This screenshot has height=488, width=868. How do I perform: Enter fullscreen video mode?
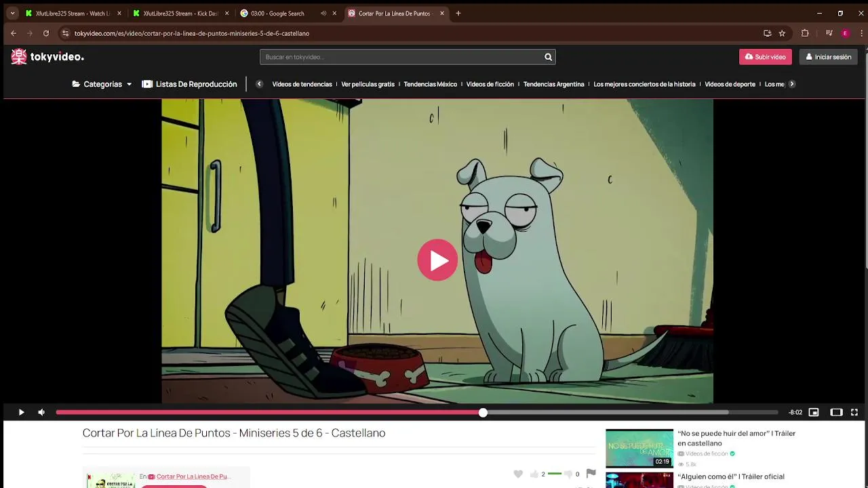[x=854, y=412]
